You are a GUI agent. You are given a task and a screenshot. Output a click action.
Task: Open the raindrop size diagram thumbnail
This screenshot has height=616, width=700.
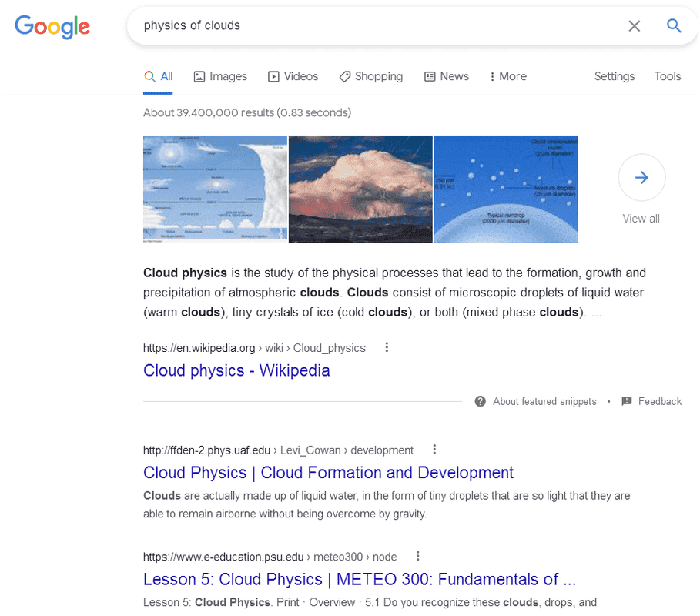point(506,189)
